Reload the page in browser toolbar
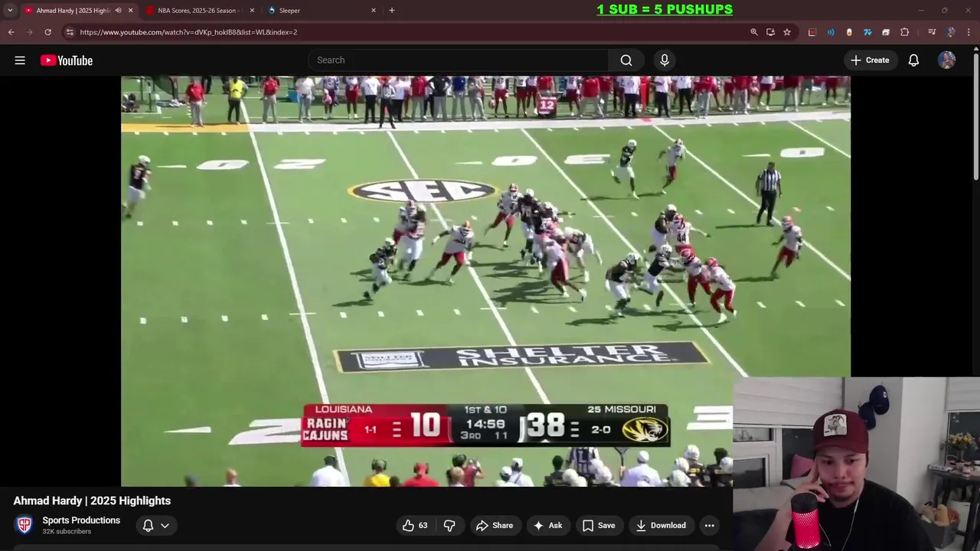 point(47,32)
